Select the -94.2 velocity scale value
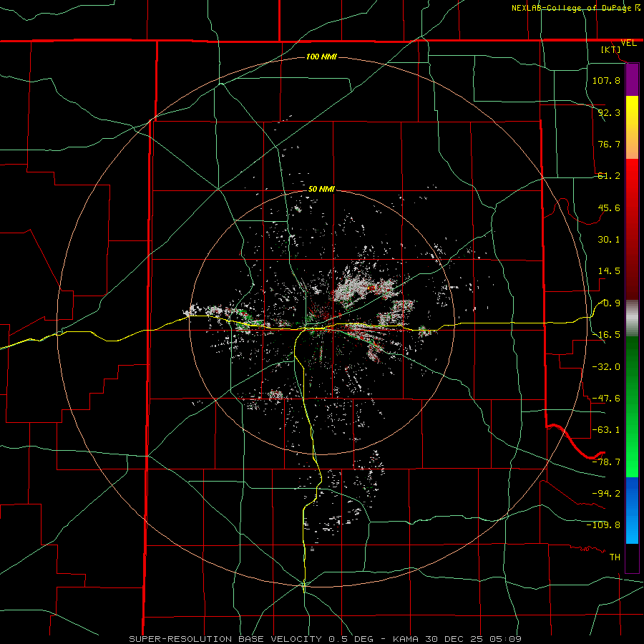 tap(606, 493)
